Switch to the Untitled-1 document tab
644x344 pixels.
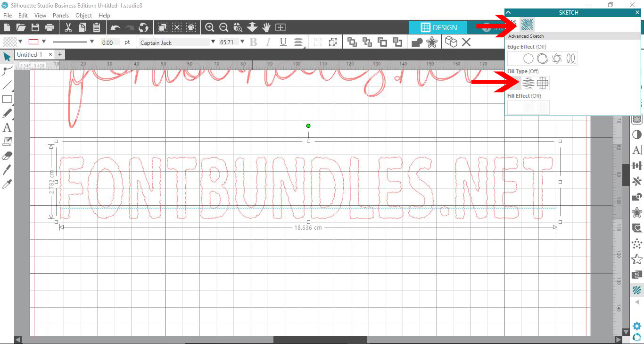(30, 55)
